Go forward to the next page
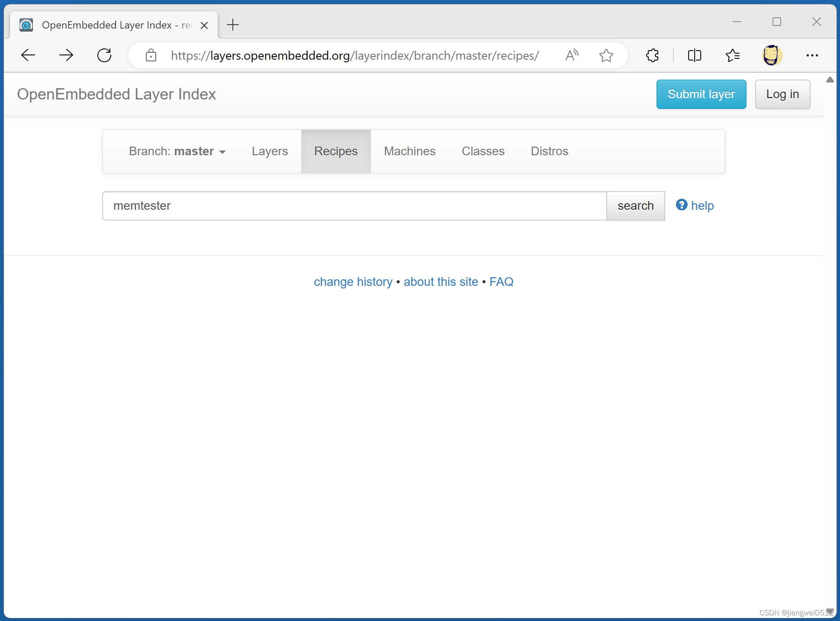This screenshot has width=840, height=621. pos(66,55)
